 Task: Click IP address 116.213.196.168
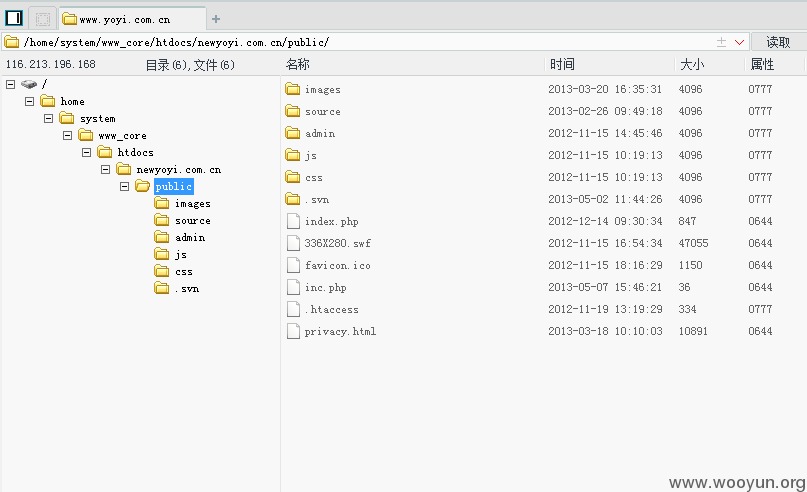(x=50, y=64)
